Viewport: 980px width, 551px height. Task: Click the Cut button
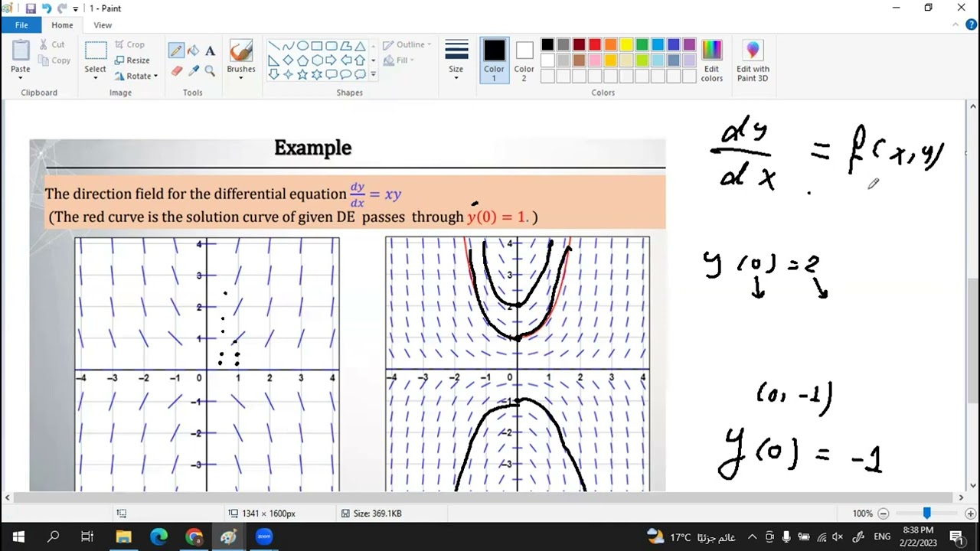[52, 44]
